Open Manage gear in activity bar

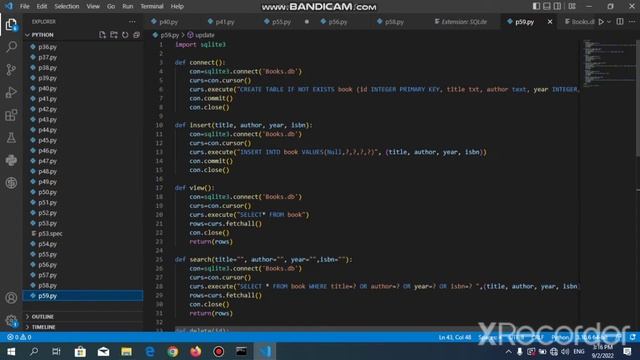11,321
